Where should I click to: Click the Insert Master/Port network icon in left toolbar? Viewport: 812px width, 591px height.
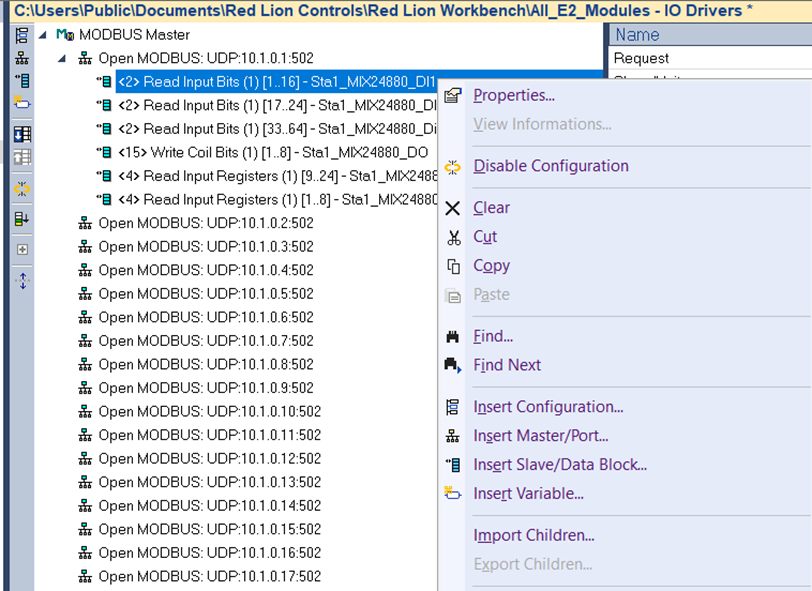(x=22, y=58)
